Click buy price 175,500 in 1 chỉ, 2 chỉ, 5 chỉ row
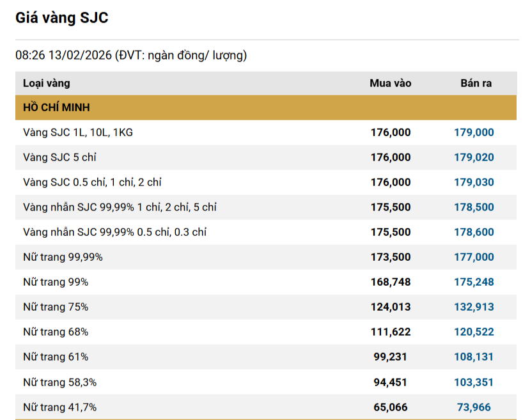This screenshot has height=420, width=530. coord(391,207)
